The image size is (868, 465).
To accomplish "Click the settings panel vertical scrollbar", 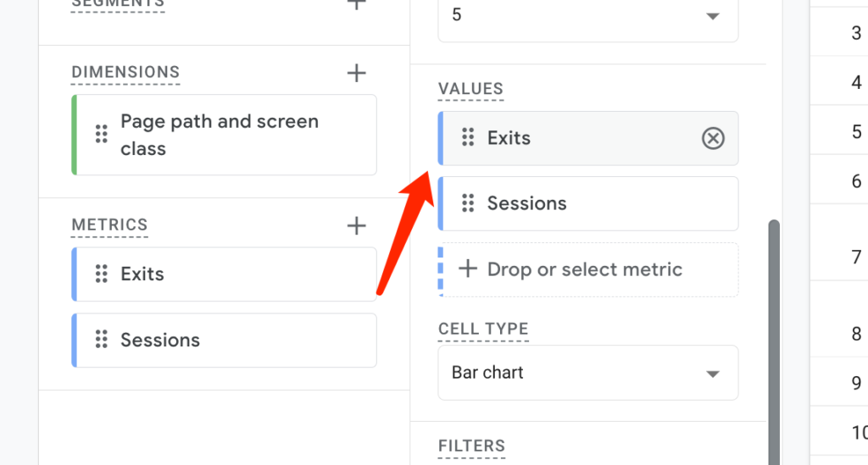I will coord(774,343).
